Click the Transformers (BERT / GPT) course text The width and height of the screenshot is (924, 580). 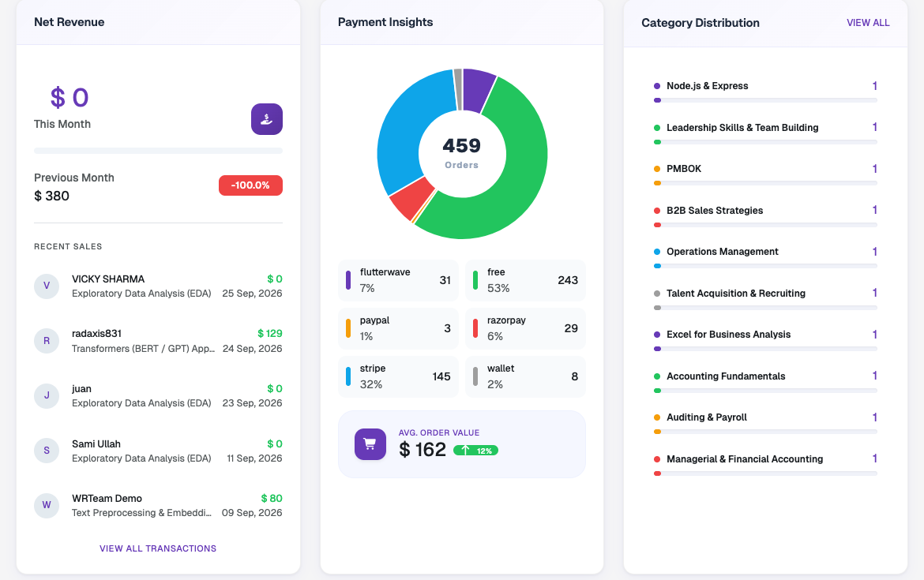point(143,349)
